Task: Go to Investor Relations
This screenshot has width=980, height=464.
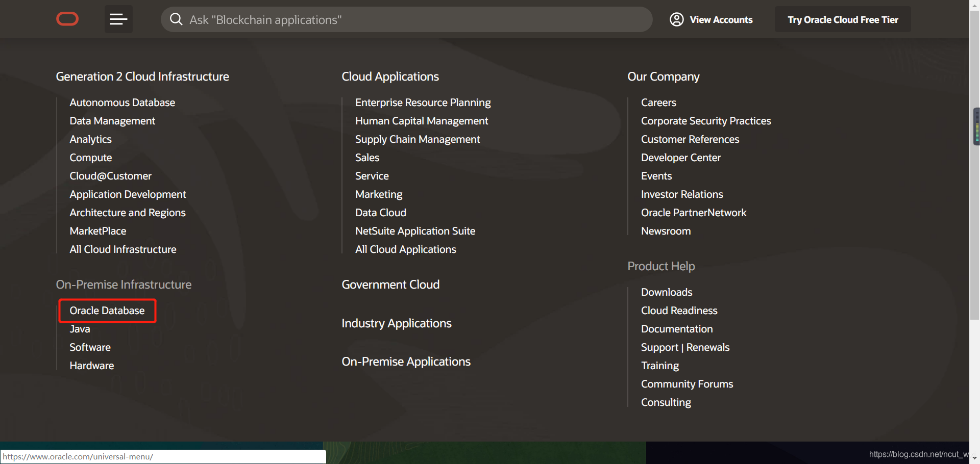Action: click(682, 194)
